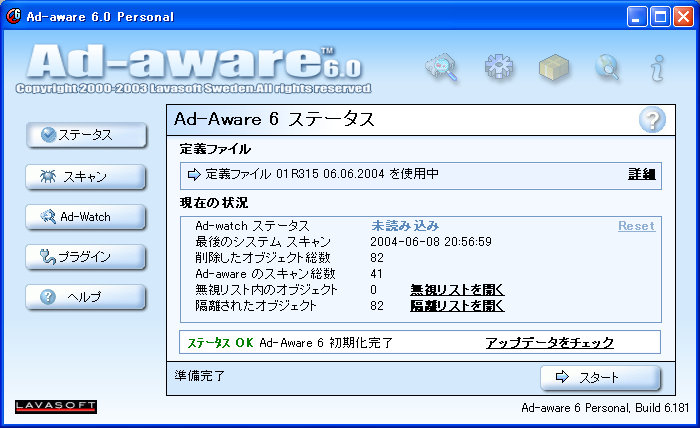This screenshot has width=700, height=428.
Task: Click アップデータをチェック to check for updates
Action: coord(549,343)
